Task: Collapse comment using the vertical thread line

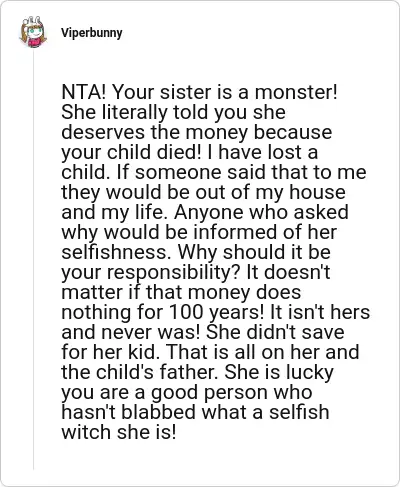Action: coord(33,259)
